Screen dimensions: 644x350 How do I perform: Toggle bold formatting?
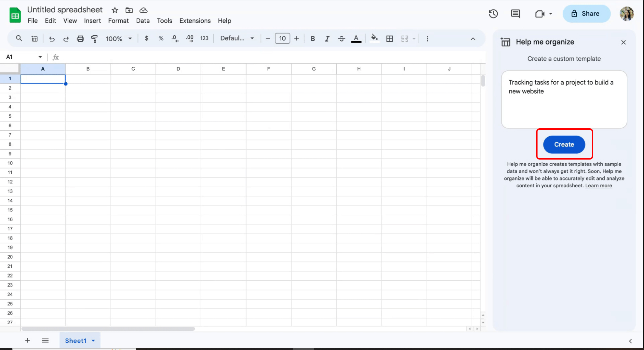click(x=313, y=39)
